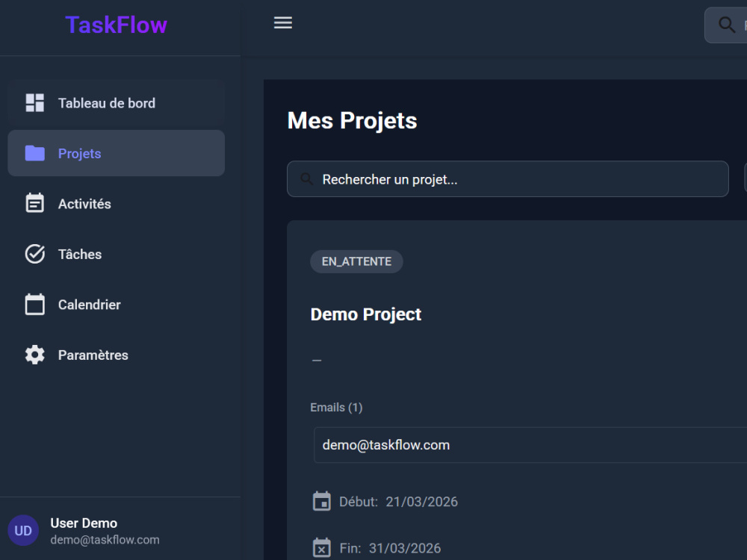Image resolution: width=747 pixels, height=560 pixels.
Task: Click the Calendrier calendar icon
Action: pyautogui.click(x=35, y=305)
